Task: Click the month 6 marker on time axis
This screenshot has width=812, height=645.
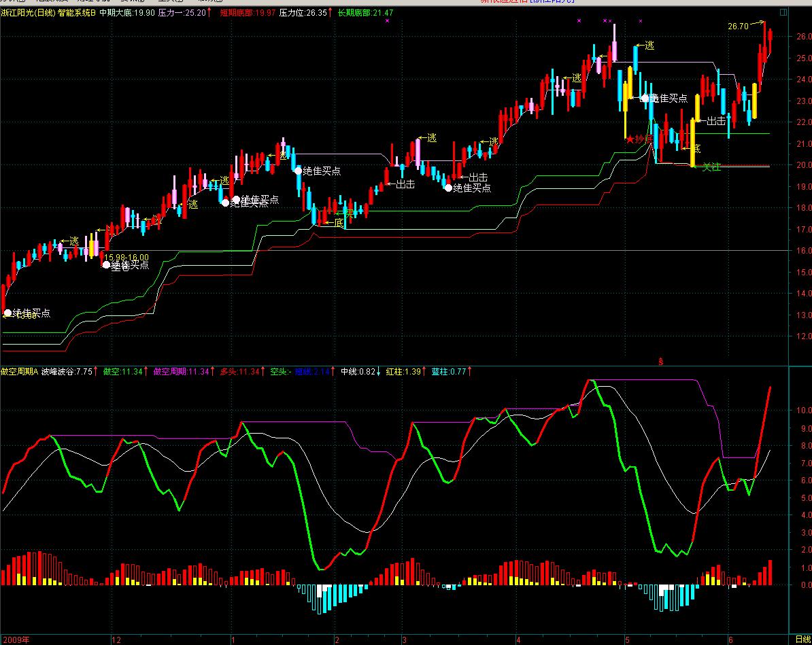Action: (730, 640)
